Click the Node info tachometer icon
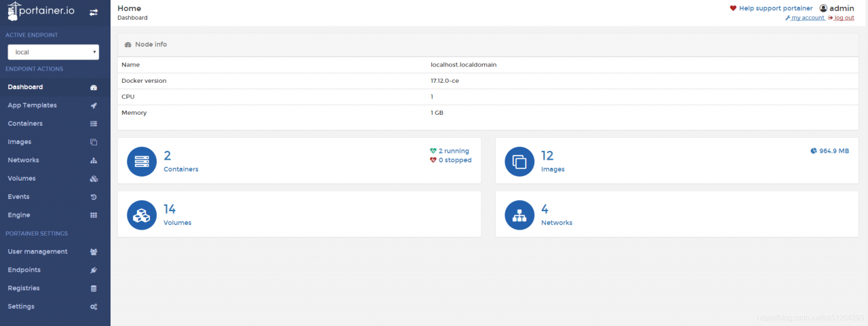 [128, 44]
